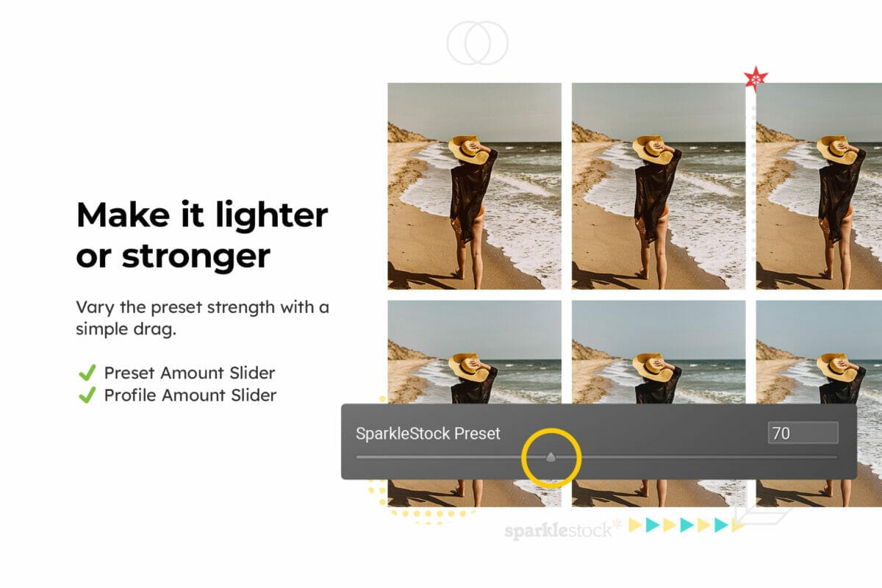The width and height of the screenshot is (882, 588).
Task: Select the top-left beach photo thumbnail
Action: coord(475,186)
